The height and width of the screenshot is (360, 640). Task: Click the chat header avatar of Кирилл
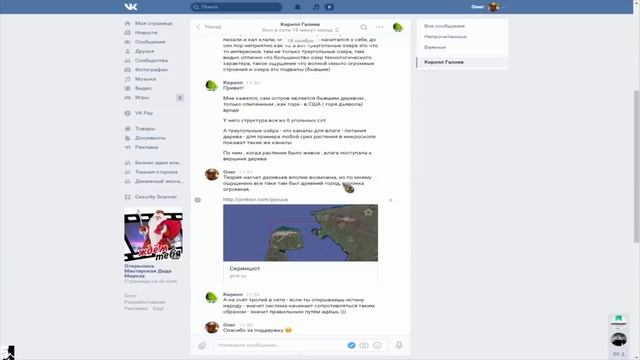click(x=398, y=27)
